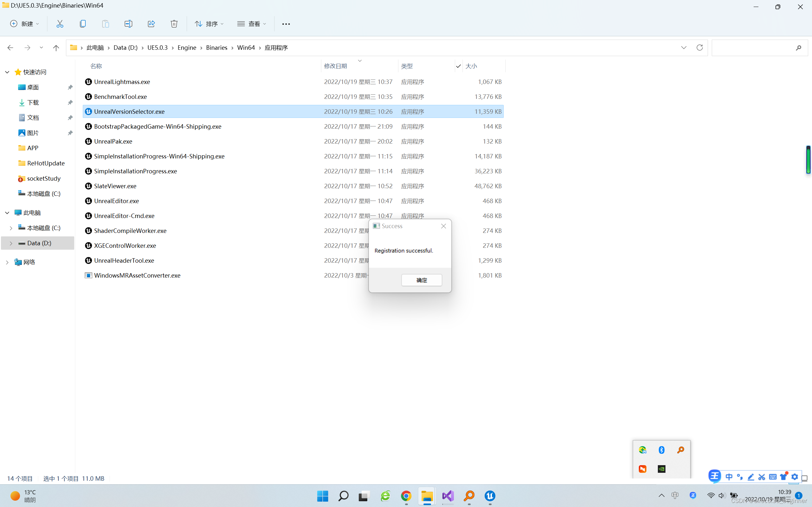Click the Share icon in toolbar
Screen dimensions: 812x507
point(151,24)
